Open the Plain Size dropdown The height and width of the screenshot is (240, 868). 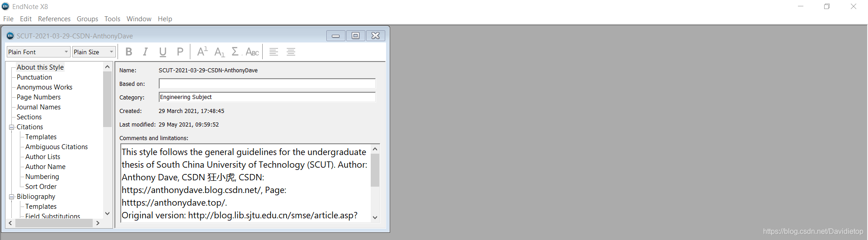[94, 52]
